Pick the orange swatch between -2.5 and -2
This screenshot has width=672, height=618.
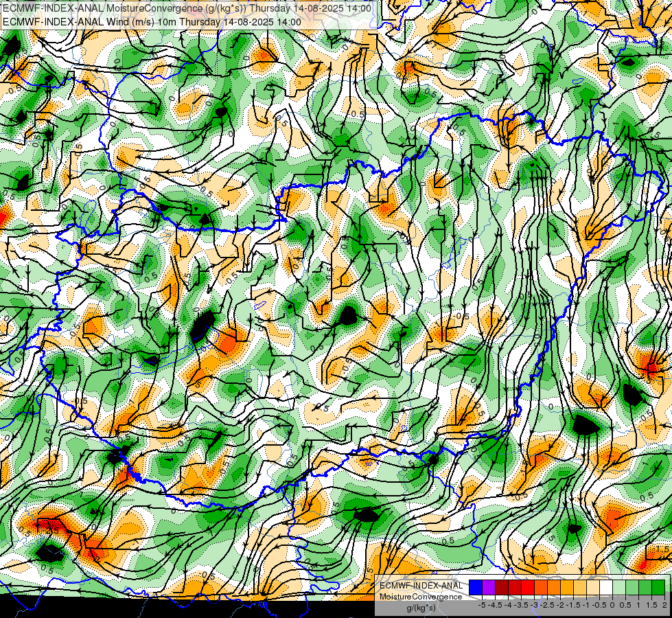point(554,587)
